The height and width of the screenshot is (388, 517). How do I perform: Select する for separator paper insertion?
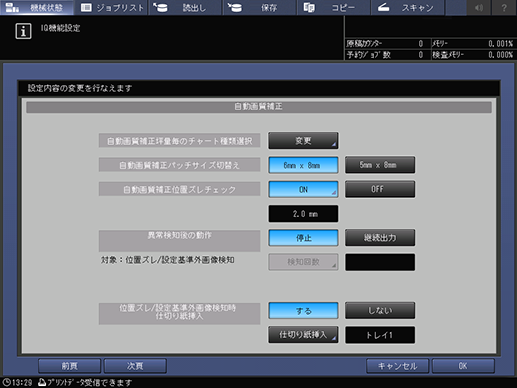click(303, 311)
